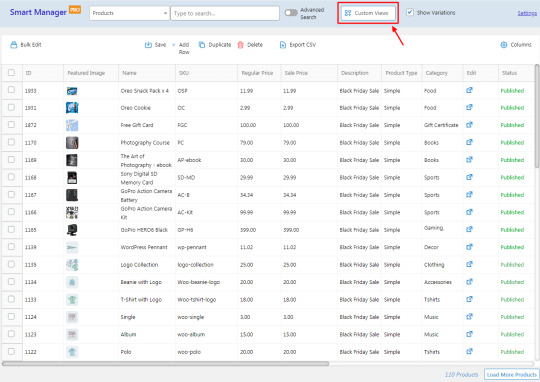Open edit link for Sony SD Memory Card

click(469, 177)
